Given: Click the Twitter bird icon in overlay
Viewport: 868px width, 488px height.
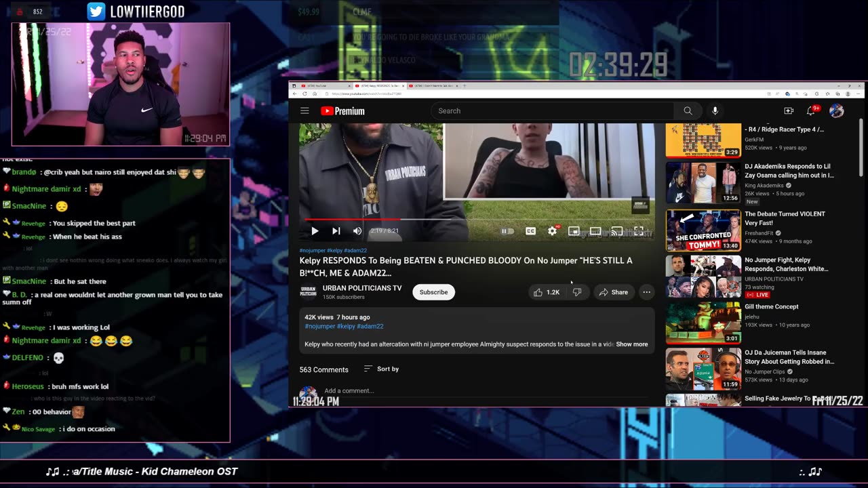Looking at the screenshot, I should coord(96,11).
